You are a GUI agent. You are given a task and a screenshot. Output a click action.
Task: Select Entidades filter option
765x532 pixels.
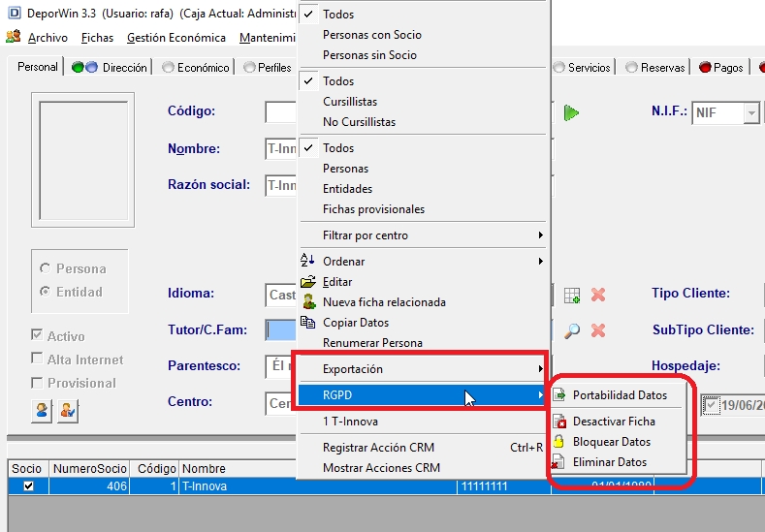click(347, 189)
